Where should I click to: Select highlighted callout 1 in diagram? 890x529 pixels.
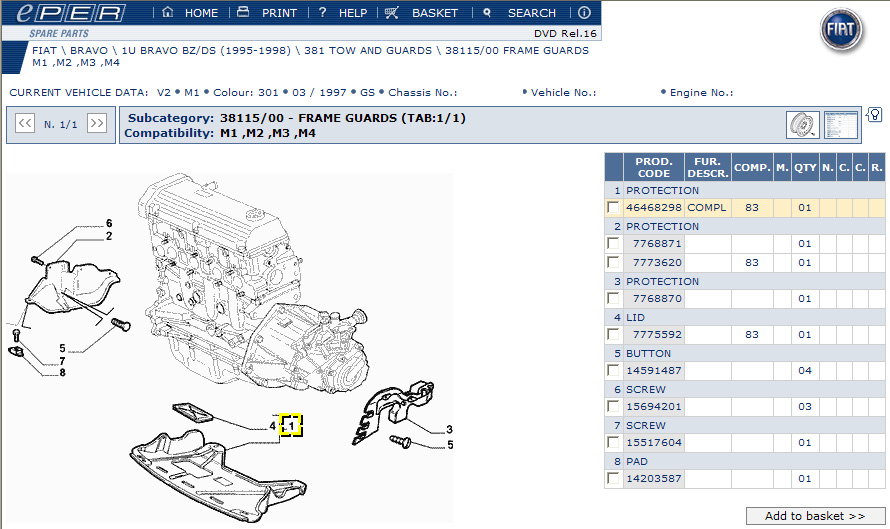(291, 425)
